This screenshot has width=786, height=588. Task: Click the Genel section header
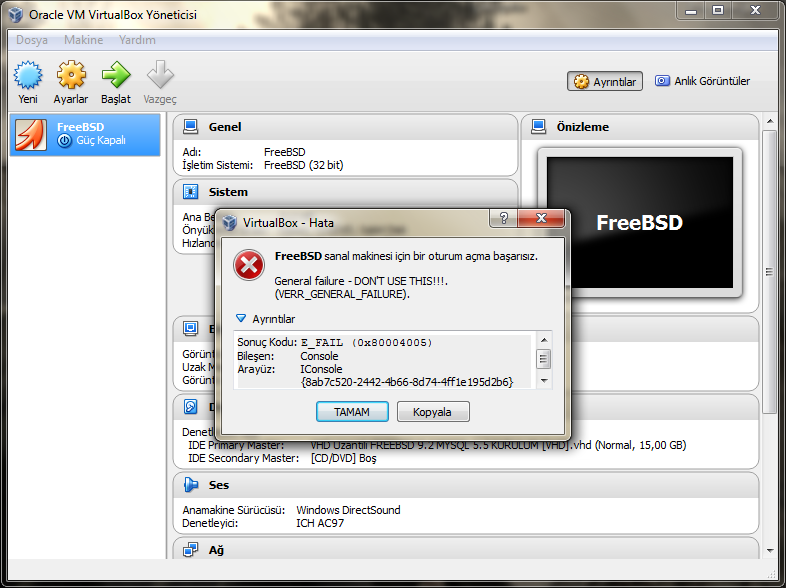345,127
